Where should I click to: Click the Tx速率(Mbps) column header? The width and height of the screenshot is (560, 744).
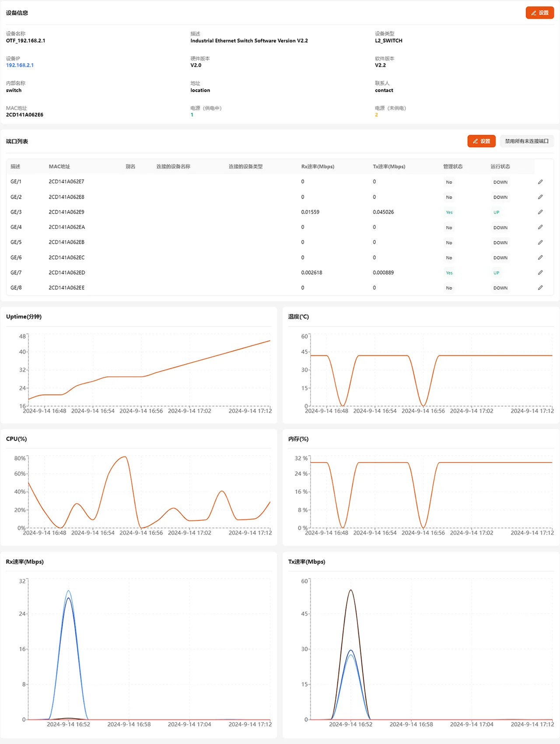(389, 166)
